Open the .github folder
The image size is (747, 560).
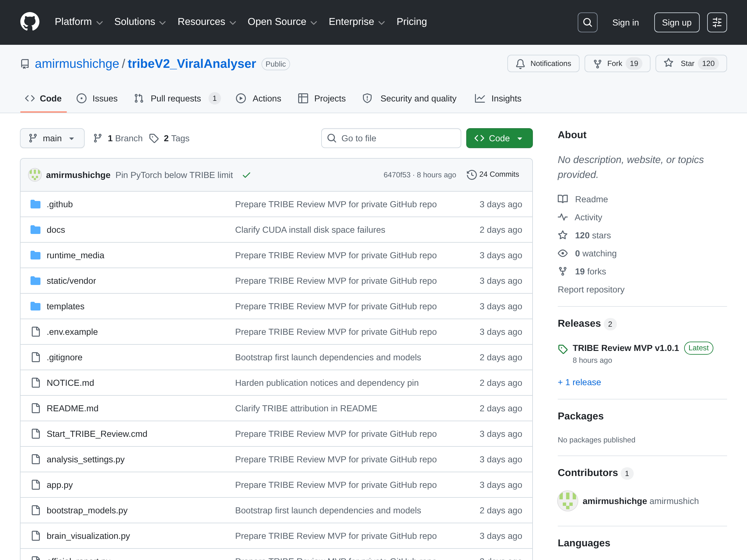(x=59, y=204)
